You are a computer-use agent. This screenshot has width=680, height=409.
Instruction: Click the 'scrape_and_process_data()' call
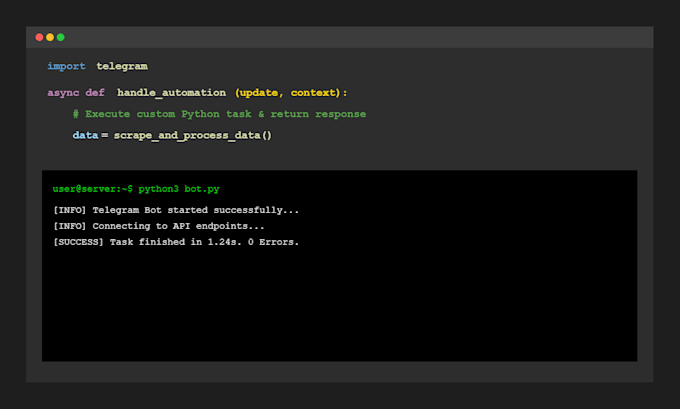tap(193, 135)
